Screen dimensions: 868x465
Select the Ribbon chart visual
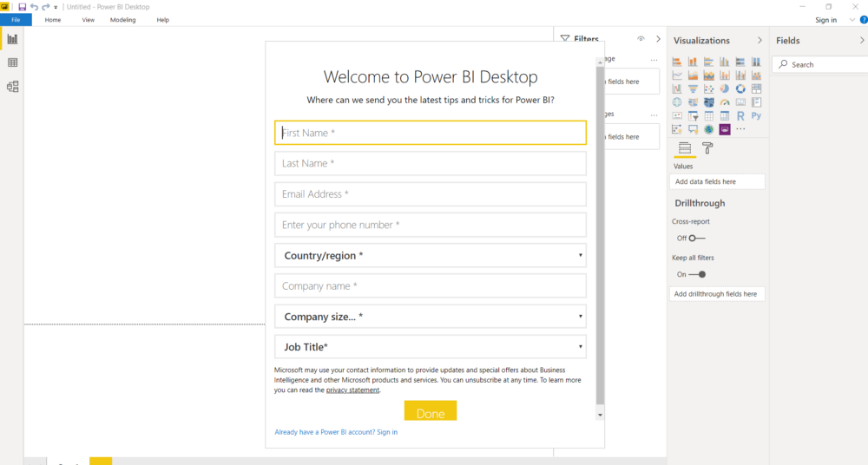756,75
